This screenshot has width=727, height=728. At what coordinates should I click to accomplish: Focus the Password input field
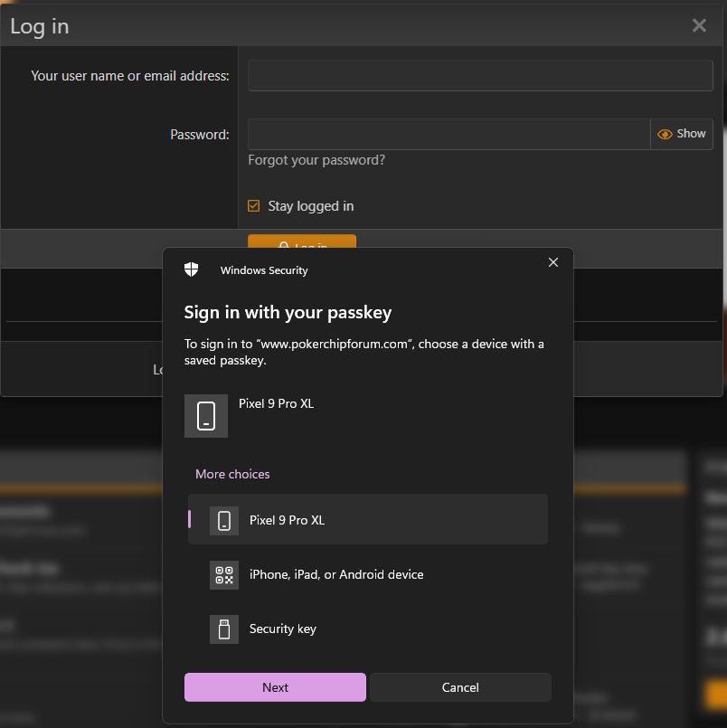[448, 134]
